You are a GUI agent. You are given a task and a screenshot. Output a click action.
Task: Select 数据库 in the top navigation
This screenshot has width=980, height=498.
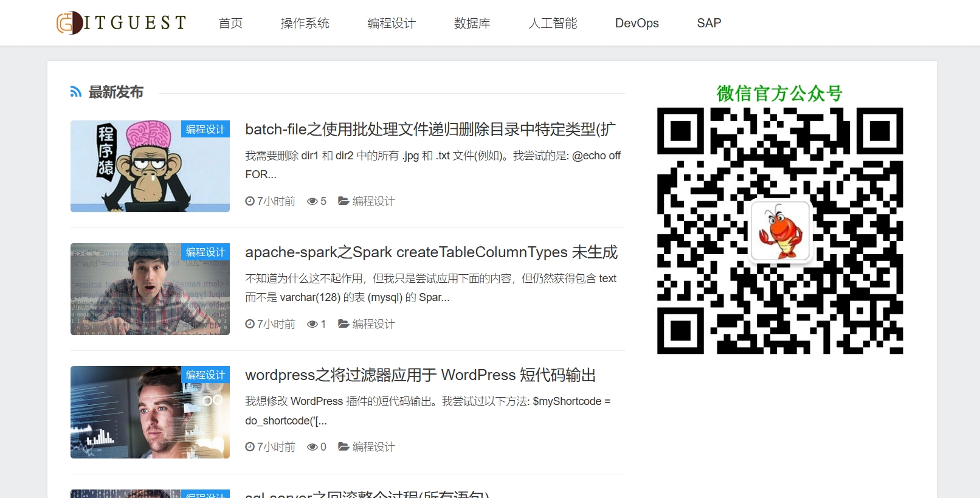pos(472,23)
